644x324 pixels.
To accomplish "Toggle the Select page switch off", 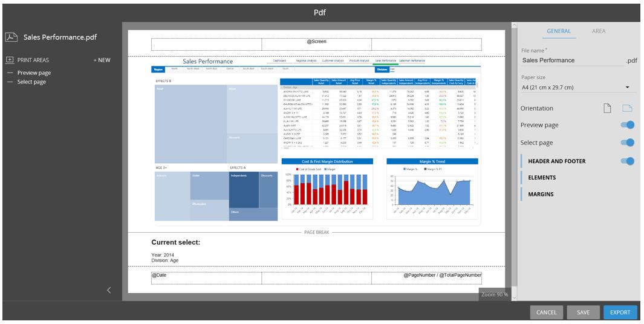I will pyautogui.click(x=627, y=143).
